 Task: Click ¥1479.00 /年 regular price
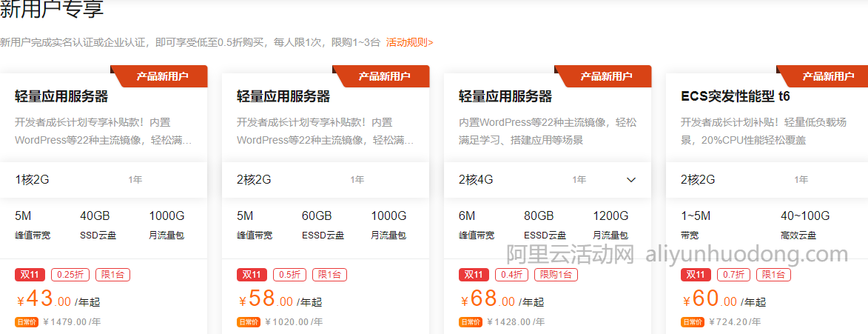pyautogui.click(x=72, y=321)
